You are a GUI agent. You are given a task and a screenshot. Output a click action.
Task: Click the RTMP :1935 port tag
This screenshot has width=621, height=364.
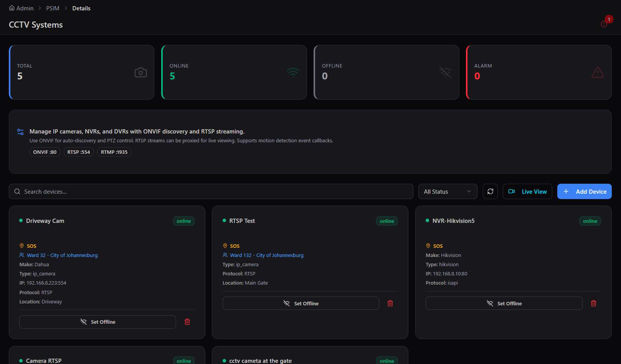pos(114,152)
